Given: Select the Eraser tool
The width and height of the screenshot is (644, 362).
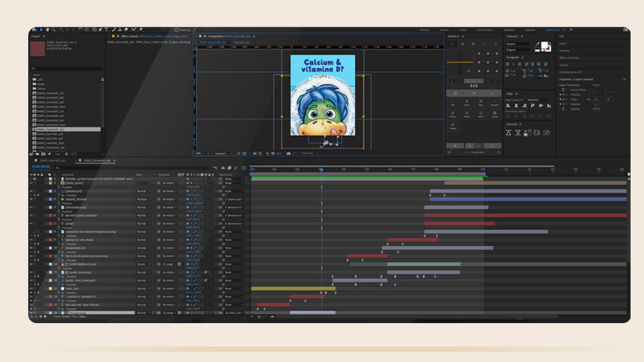Looking at the screenshot, I should [127, 30].
